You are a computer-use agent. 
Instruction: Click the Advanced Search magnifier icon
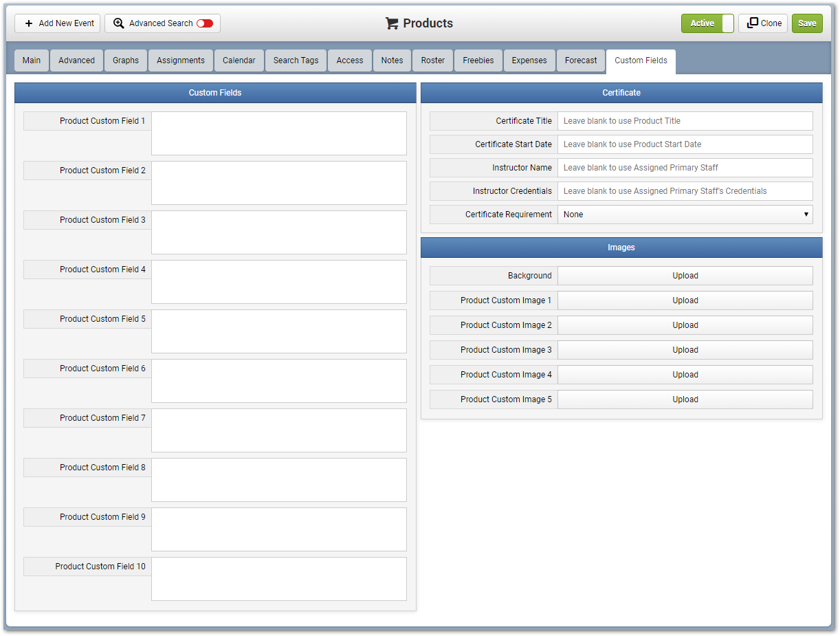(119, 23)
